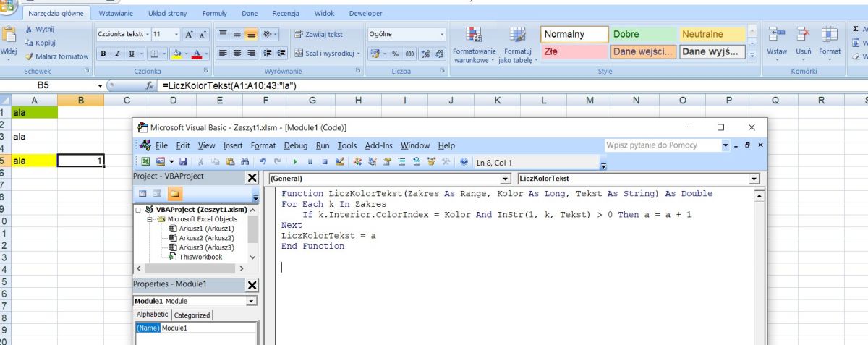Open the Properties Window icon in VBA toolbar

point(387,162)
